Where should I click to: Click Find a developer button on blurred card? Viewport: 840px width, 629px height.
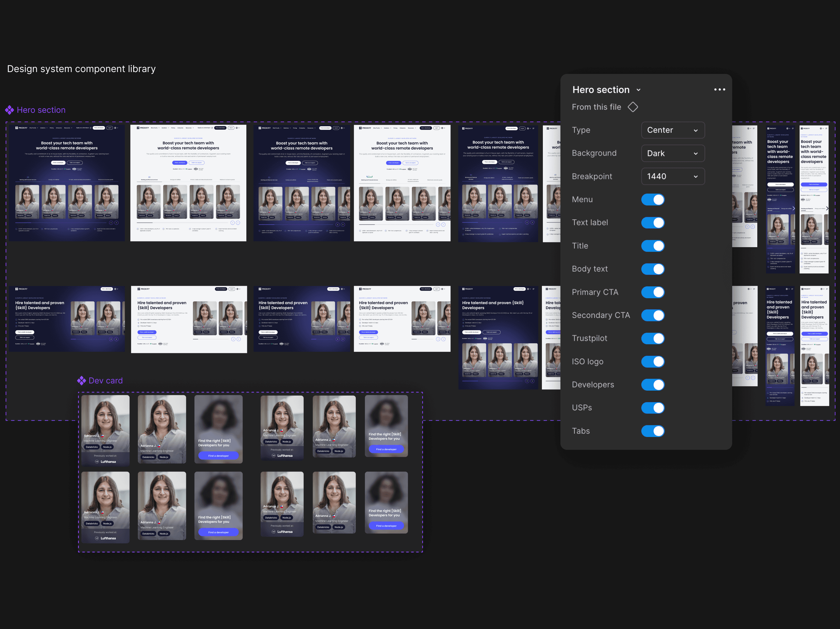(218, 455)
